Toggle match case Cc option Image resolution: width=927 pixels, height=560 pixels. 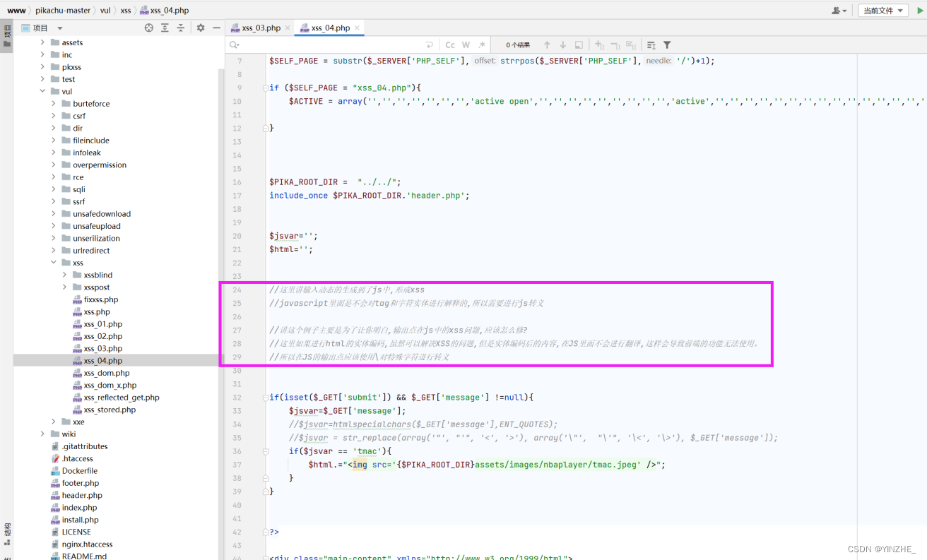point(450,45)
